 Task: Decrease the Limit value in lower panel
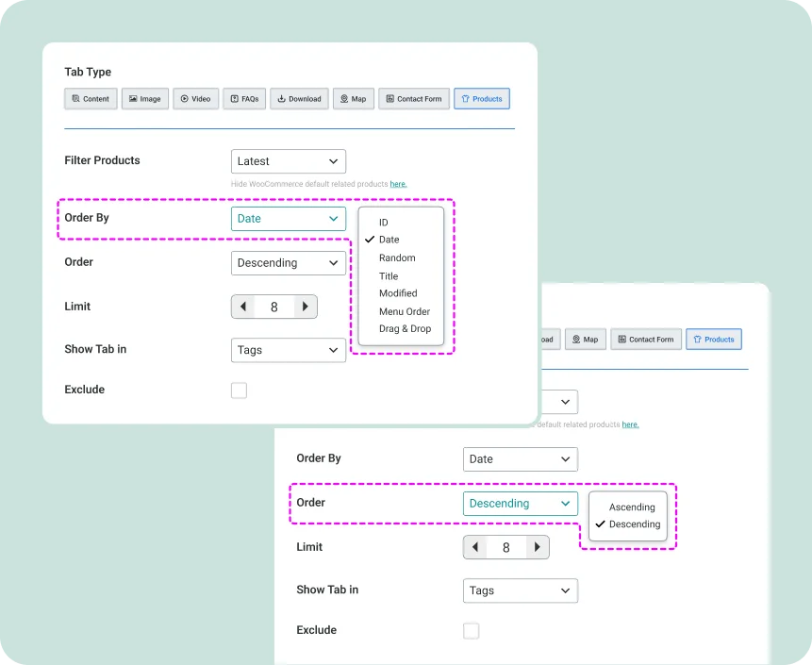(475, 547)
